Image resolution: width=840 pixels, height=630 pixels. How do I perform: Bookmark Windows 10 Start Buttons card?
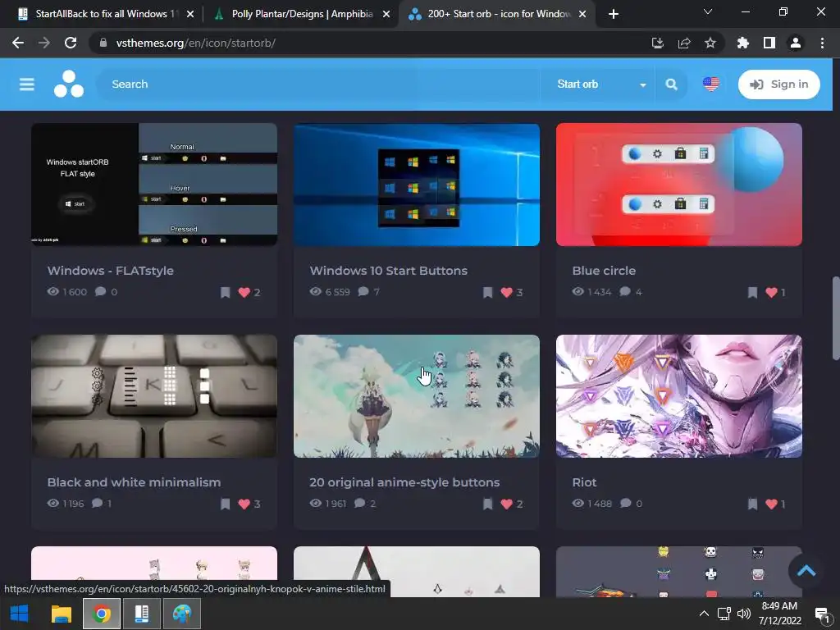tap(487, 292)
